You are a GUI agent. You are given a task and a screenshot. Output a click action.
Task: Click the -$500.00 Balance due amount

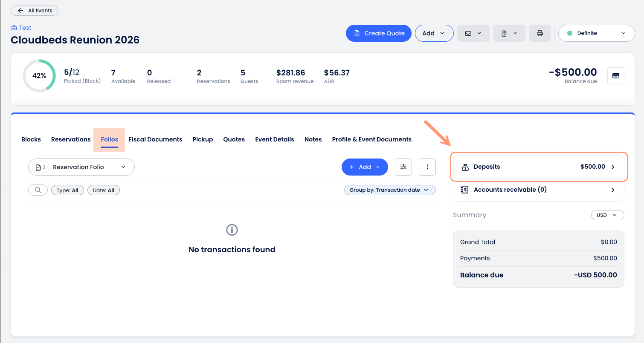pyautogui.click(x=573, y=72)
